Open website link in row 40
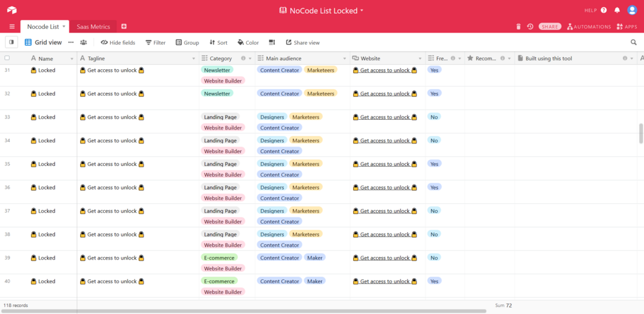This screenshot has width=644, height=314. click(x=385, y=281)
